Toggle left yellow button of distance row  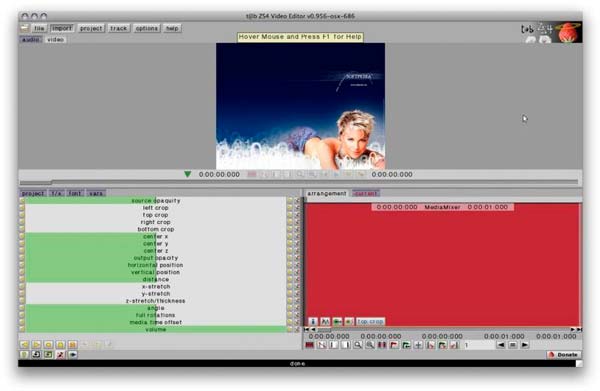click(22, 279)
